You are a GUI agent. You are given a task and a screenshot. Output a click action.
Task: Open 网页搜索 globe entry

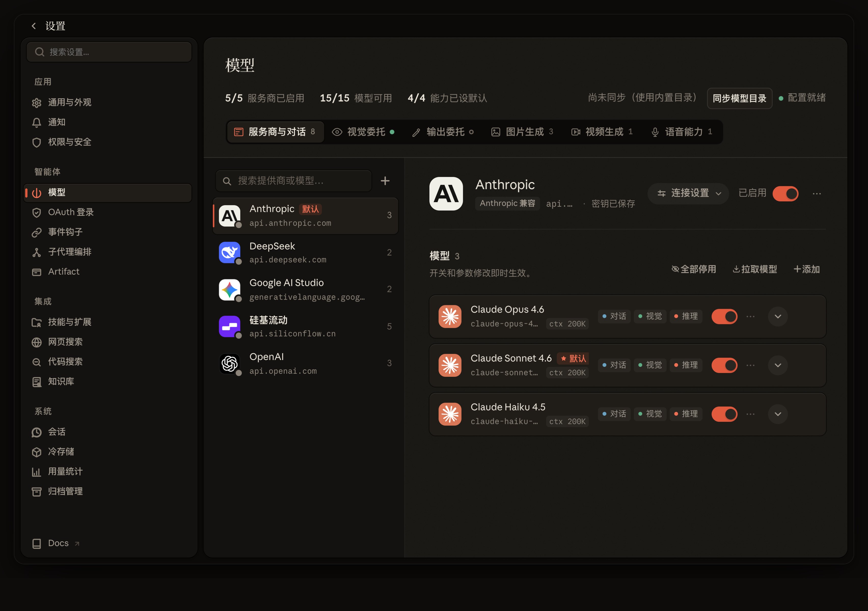108,342
